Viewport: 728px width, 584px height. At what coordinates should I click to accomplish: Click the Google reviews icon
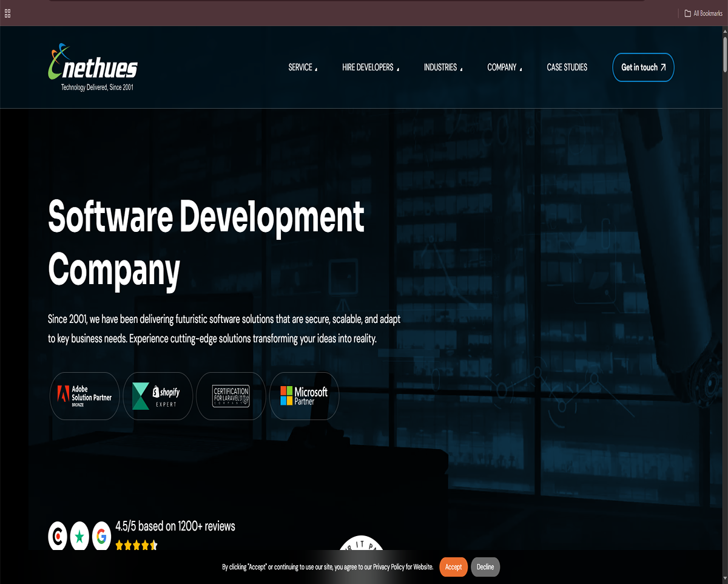click(101, 536)
